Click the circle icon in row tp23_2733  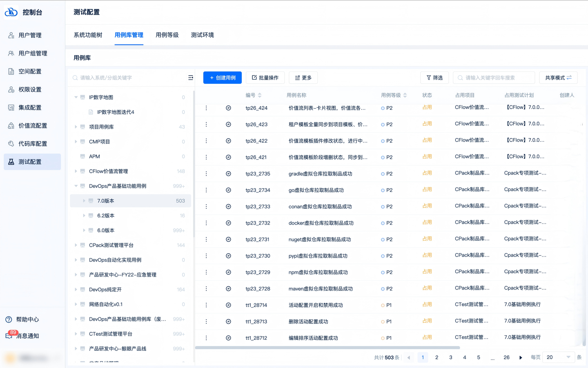click(228, 207)
